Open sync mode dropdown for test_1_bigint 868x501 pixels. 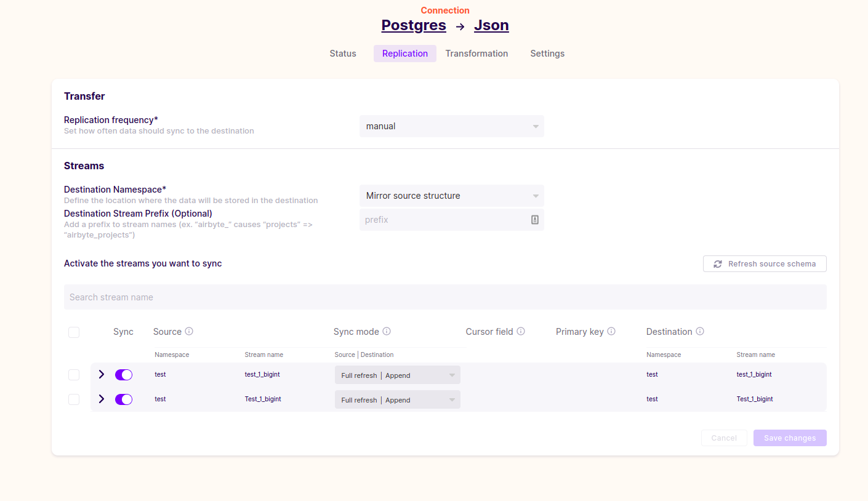click(398, 375)
